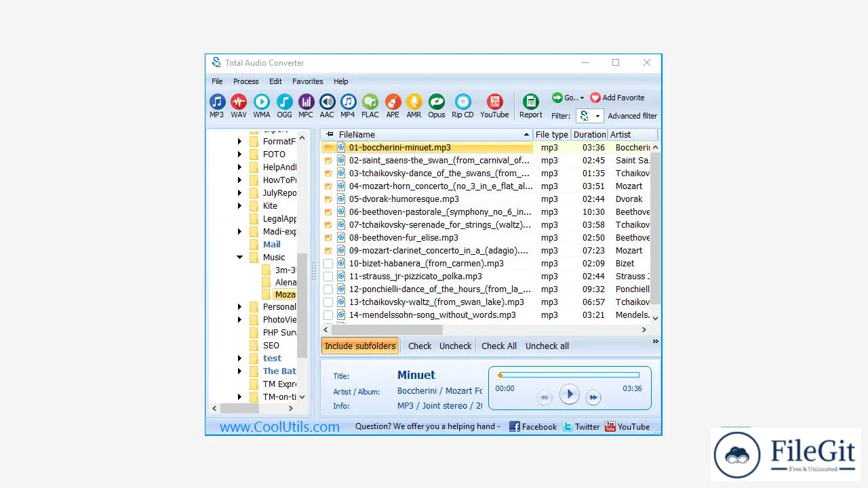The height and width of the screenshot is (488, 868).
Task: Uncheck 05-dvorak-humoresque.mp3 checkbox
Action: tap(328, 199)
